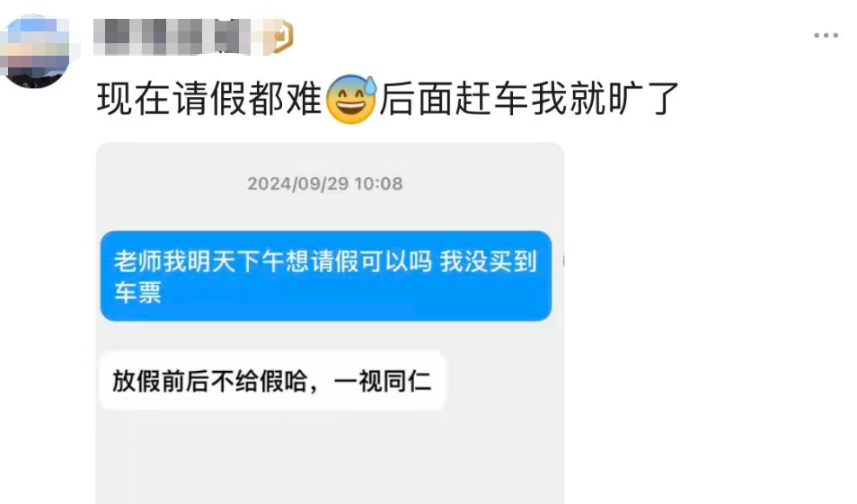Click the white reply bubble 放假前后不给假哈
This screenshot has width=857, height=504.
click(272, 381)
